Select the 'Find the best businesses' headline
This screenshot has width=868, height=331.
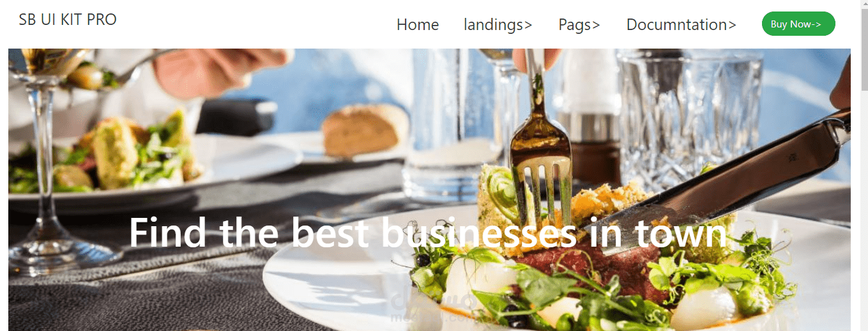[428, 233]
